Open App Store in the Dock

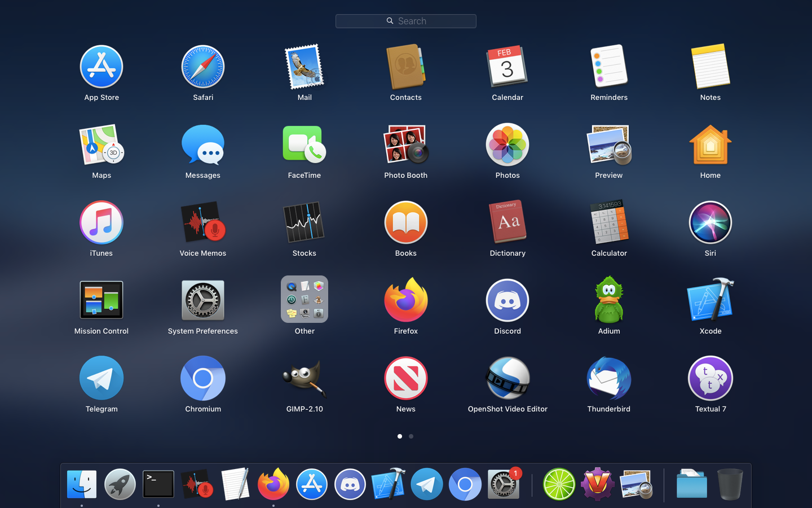[x=312, y=484]
